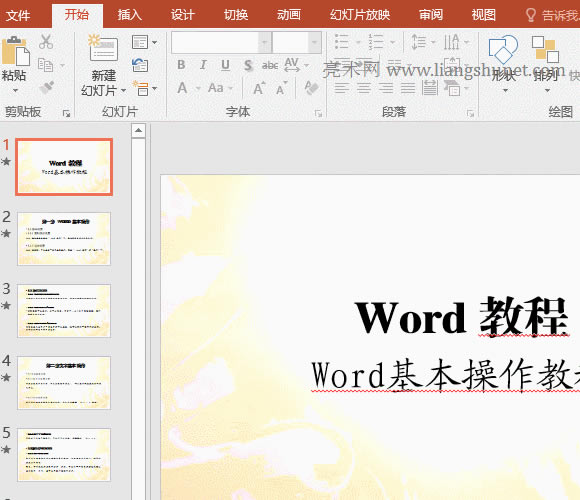Switch to the 插入 ribbon tab
580x500 pixels.
[x=129, y=15]
